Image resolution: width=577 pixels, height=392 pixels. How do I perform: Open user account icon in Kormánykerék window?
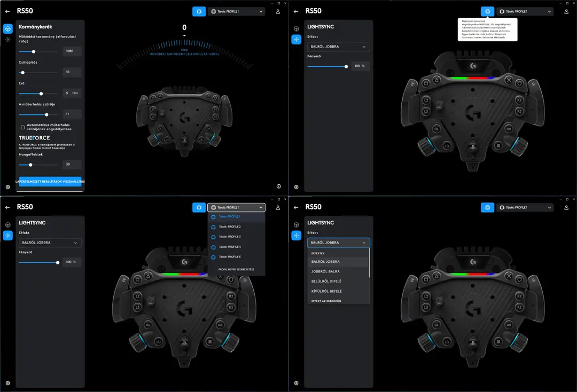278,11
